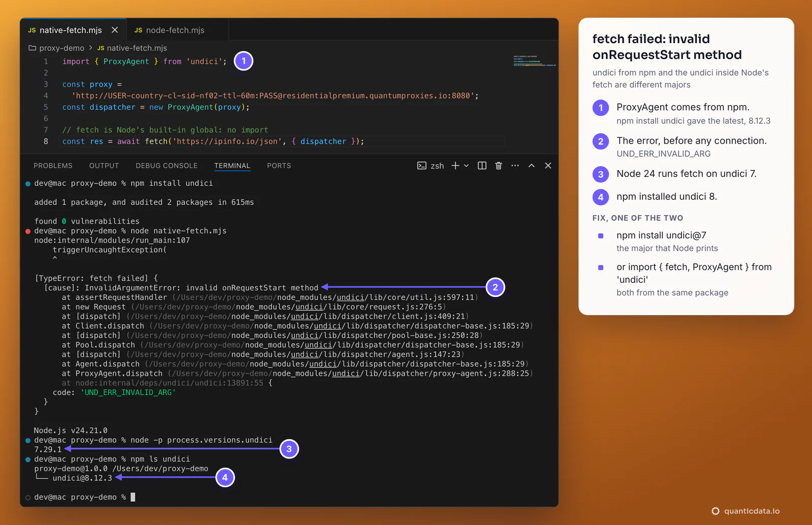The width and height of the screenshot is (812, 525).
Task: Split the terminal pane
Action: (x=482, y=165)
